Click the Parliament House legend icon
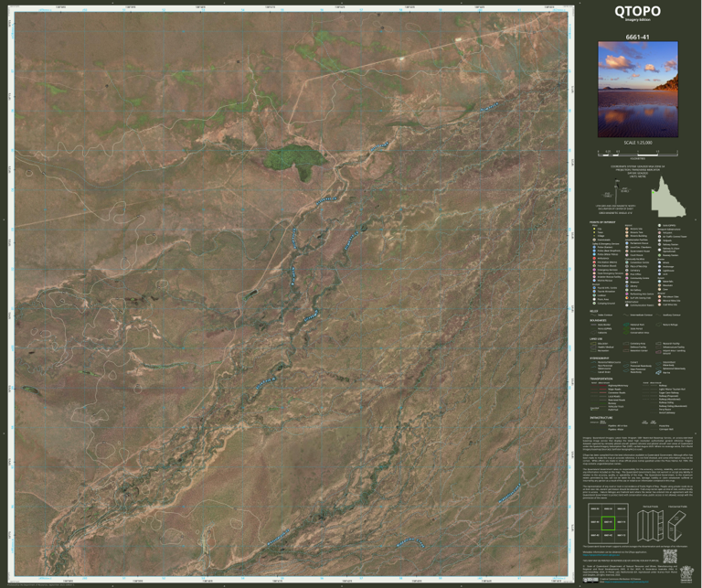 pyautogui.click(x=627, y=243)
